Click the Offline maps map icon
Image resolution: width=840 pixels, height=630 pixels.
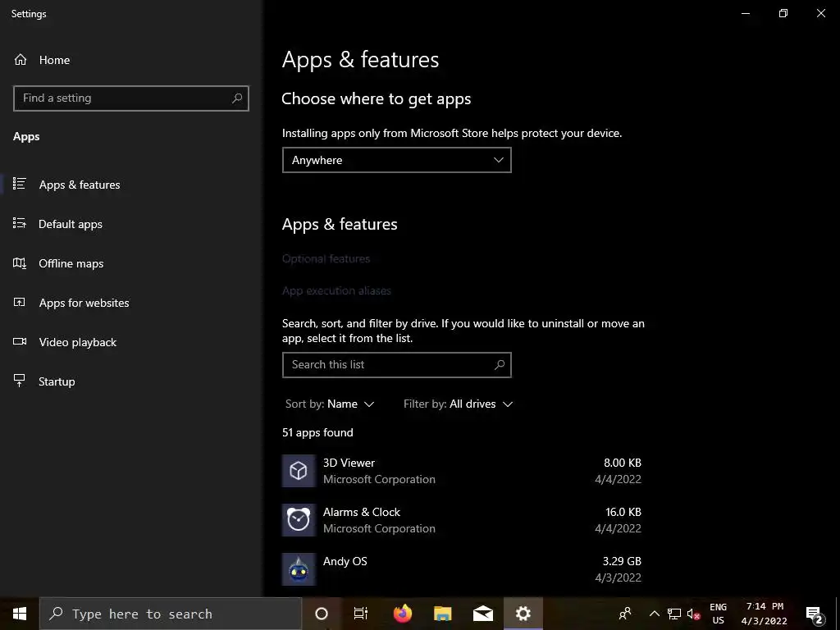pyautogui.click(x=20, y=263)
